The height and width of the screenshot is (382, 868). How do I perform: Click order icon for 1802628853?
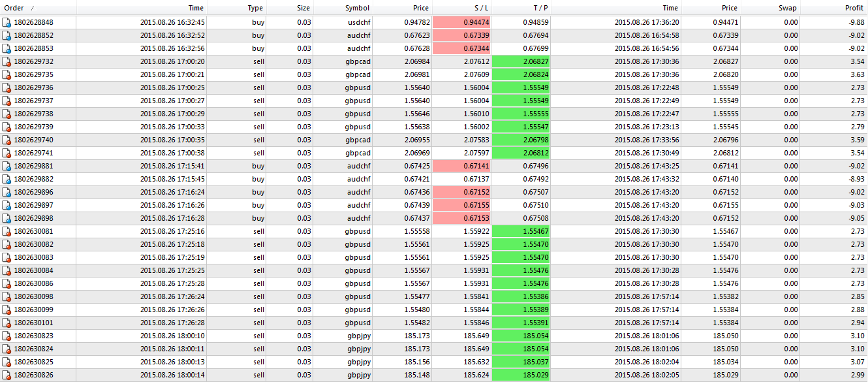7,48
